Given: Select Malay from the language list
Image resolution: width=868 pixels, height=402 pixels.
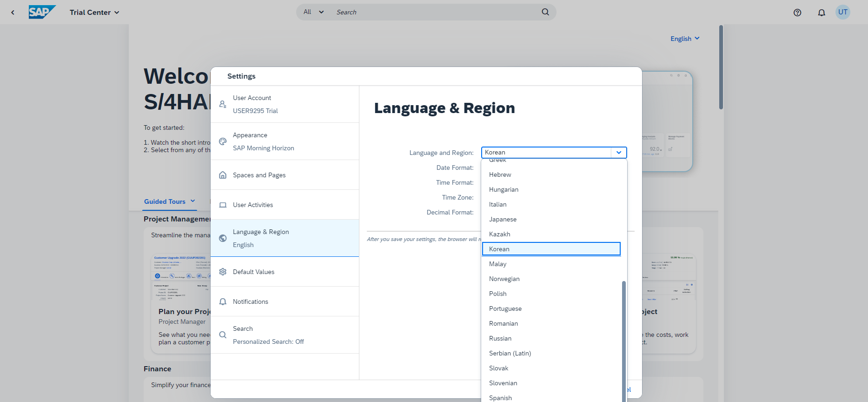Looking at the screenshot, I should point(551,264).
